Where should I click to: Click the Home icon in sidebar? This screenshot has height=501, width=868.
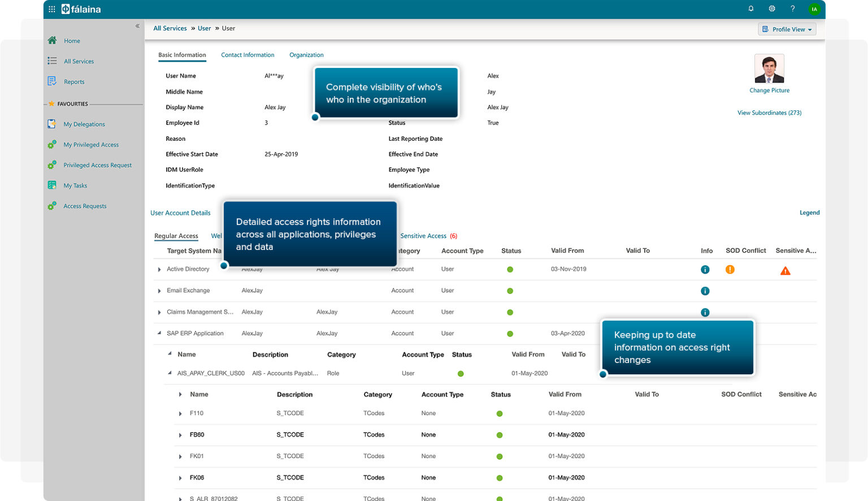pyautogui.click(x=52, y=40)
